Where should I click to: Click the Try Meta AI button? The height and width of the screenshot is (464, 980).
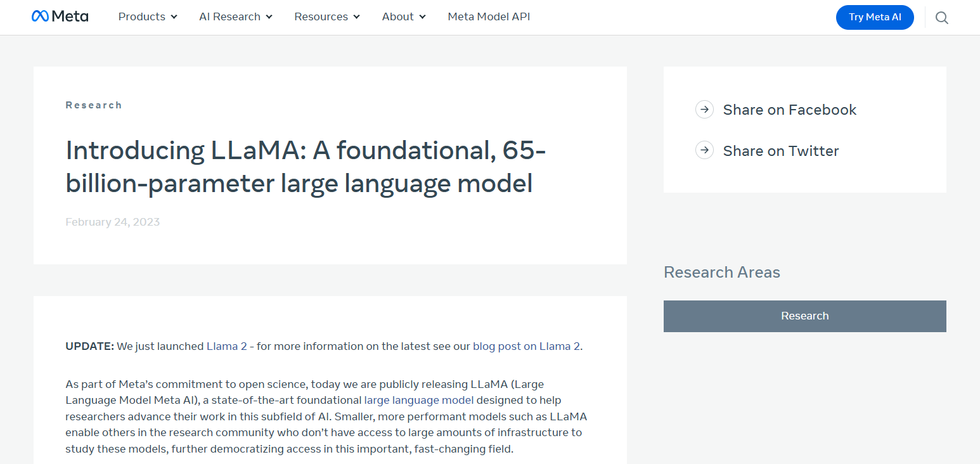coord(875,17)
